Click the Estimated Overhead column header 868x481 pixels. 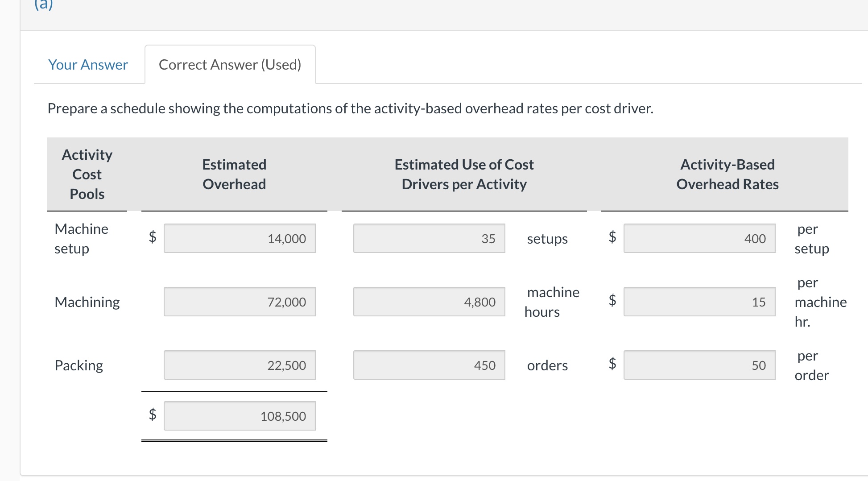tap(234, 174)
